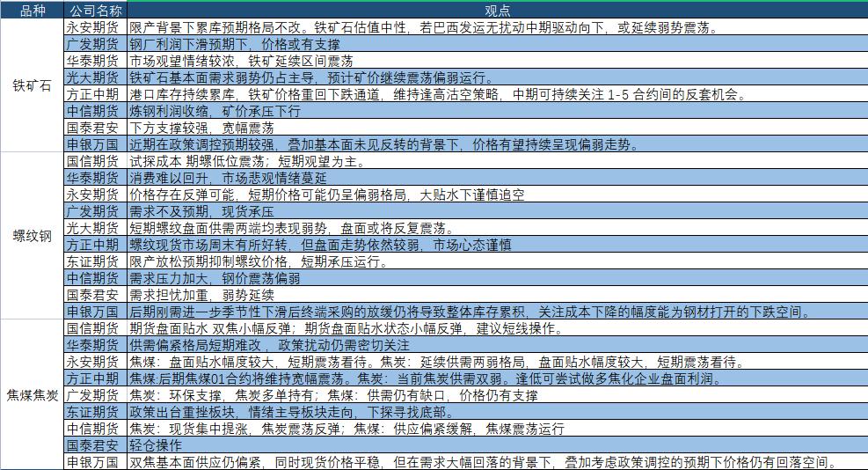
Task: Click the 公司名称 column header
Action: pyautogui.click(x=96, y=11)
